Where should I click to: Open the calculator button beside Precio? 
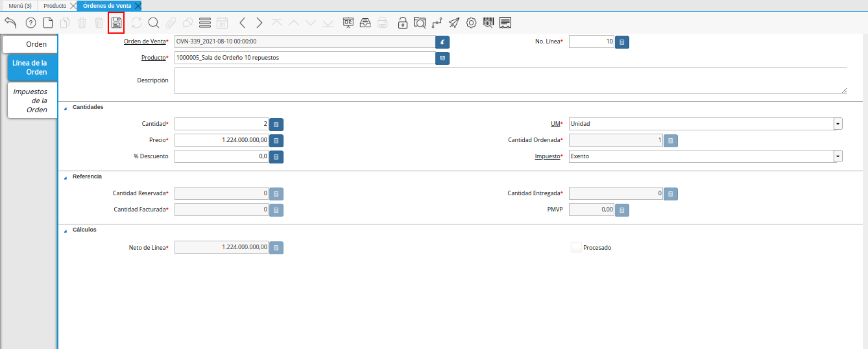click(x=276, y=140)
